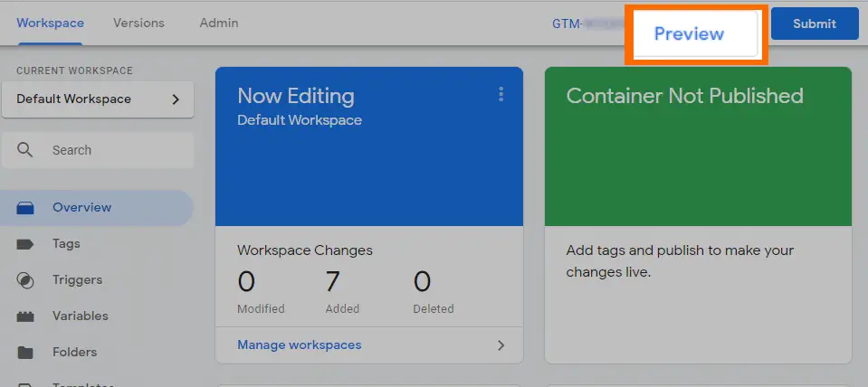Viewport: 868px width, 387px height.
Task: Click Default Workspace subtitle in blue card
Action: [300, 120]
